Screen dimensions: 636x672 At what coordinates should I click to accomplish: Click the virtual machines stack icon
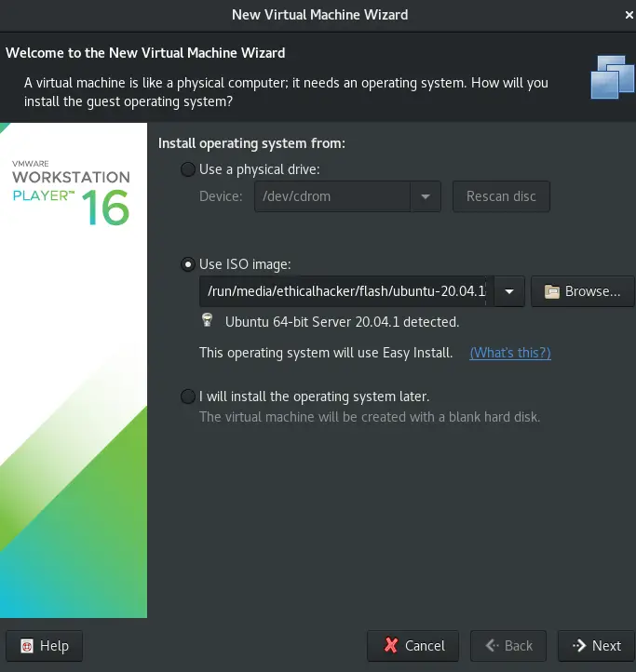tap(612, 77)
